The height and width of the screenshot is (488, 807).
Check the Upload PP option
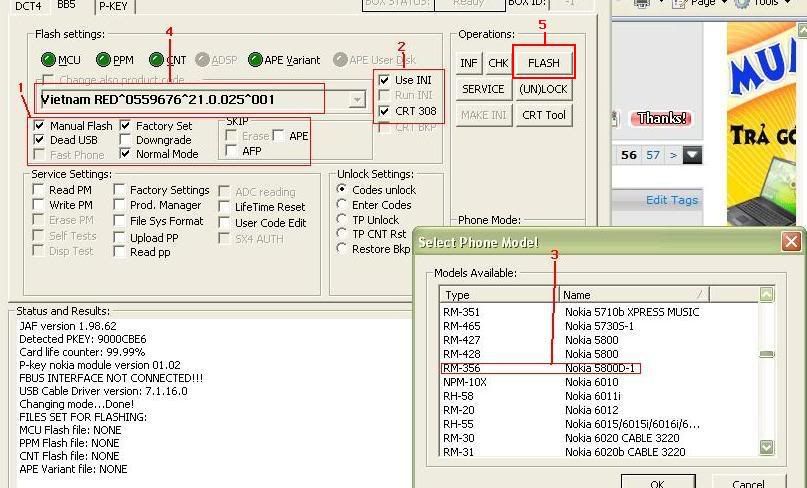coord(119,237)
